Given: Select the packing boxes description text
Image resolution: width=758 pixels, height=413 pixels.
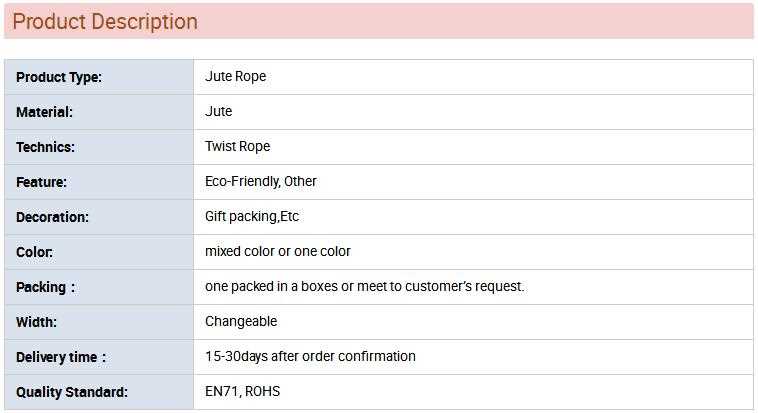Looking at the screenshot, I should tap(365, 286).
